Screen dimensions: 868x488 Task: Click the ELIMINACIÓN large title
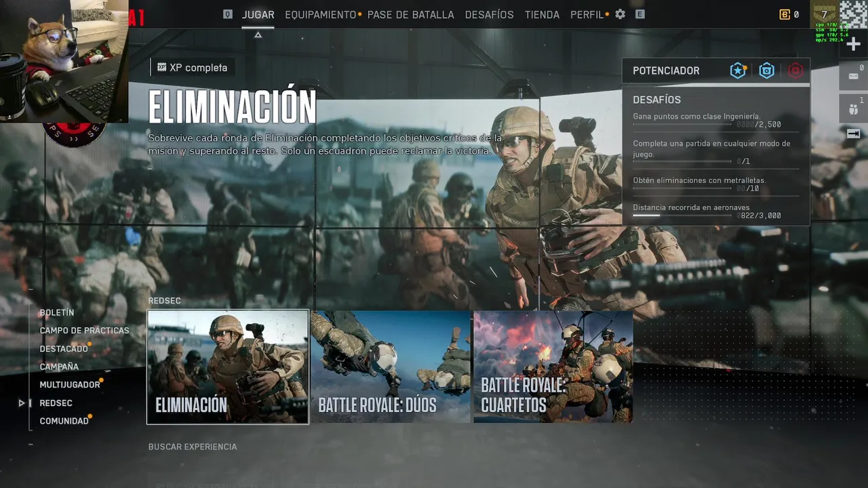click(233, 106)
